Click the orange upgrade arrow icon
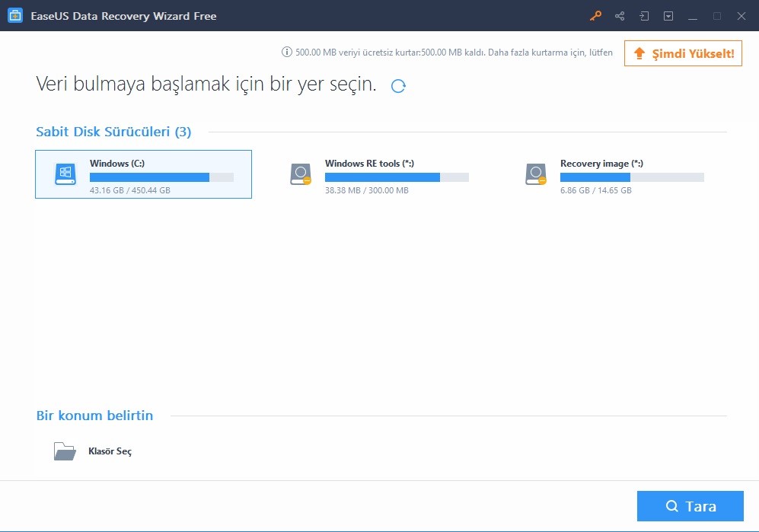The width and height of the screenshot is (759, 532). point(639,53)
